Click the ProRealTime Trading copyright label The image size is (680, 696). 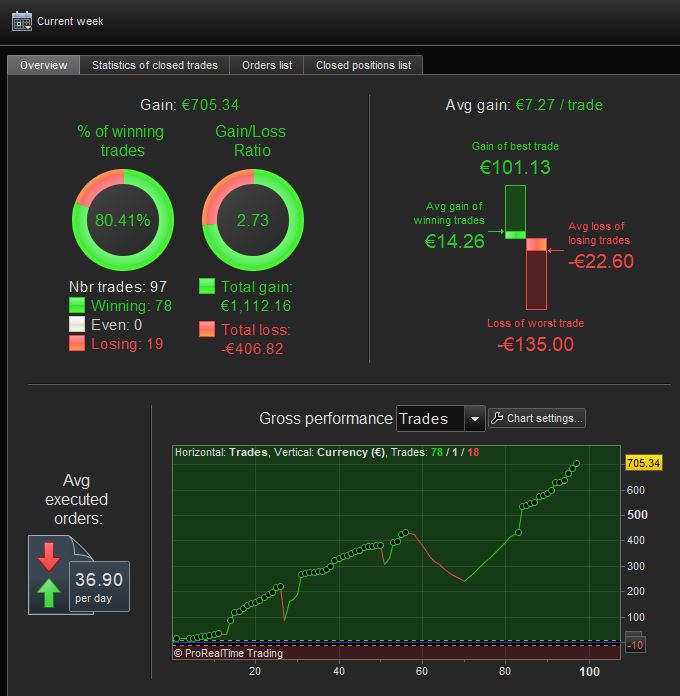(x=228, y=653)
